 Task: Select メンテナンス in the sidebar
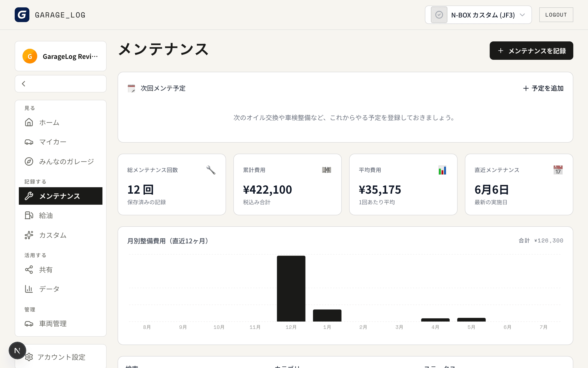tap(60, 196)
